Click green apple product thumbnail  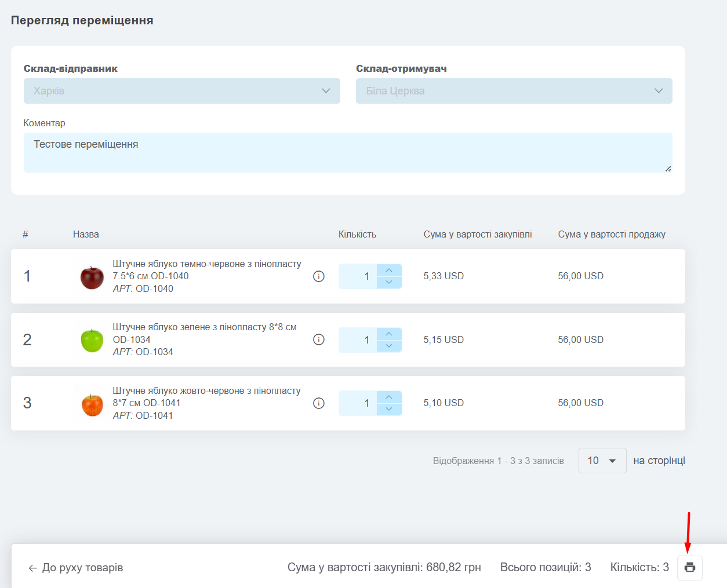(92, 340)
